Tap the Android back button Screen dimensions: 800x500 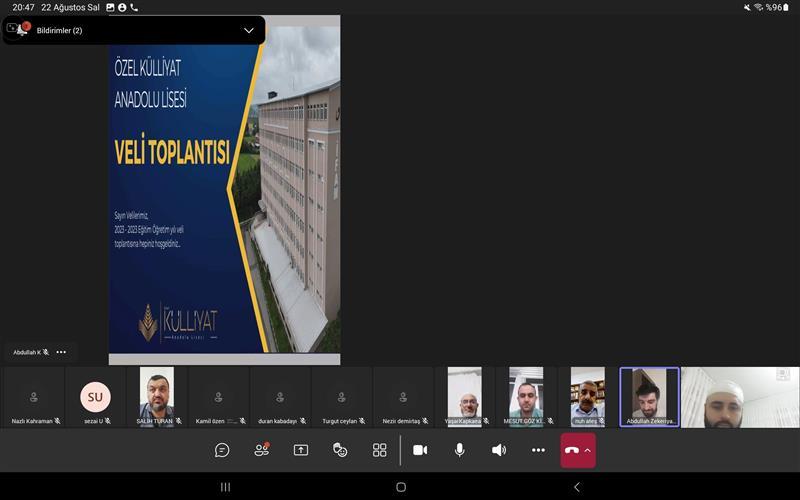click(x=577, y=487)
